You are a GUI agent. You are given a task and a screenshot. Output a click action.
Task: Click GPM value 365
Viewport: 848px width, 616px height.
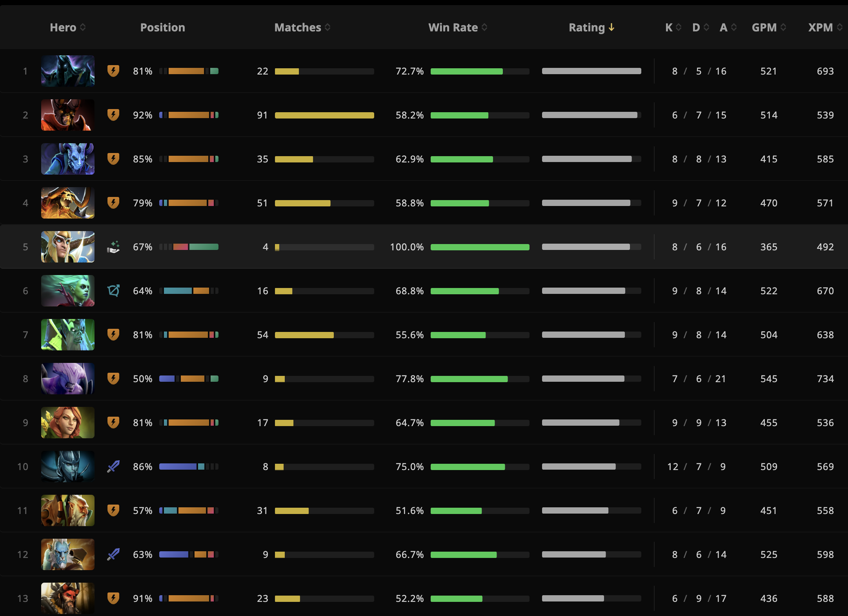pyautogui.click(x=769, y=247)
